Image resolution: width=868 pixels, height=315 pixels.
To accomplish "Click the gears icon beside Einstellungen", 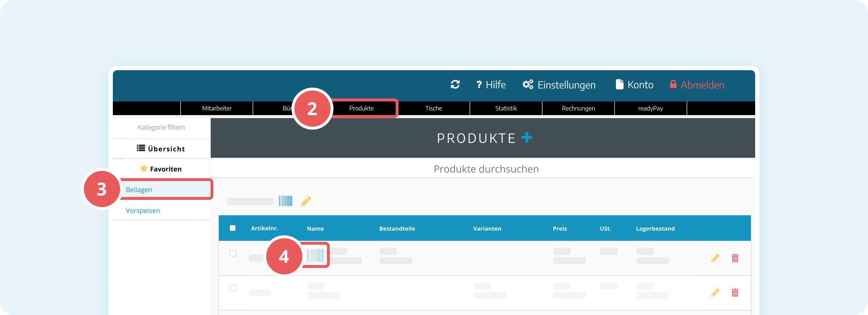I will [x=528, y=84].
